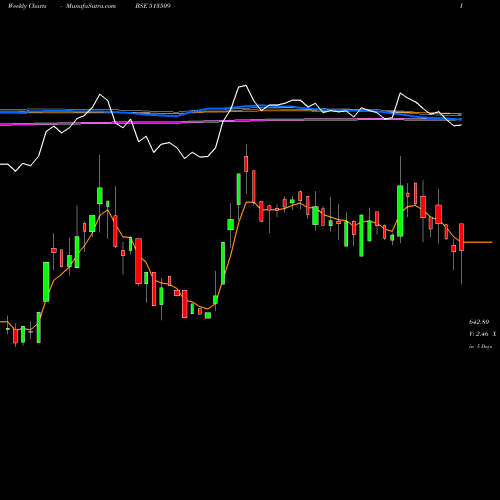Click the tallest green candlestick near chart's right side
500x500 pixels.
[400, 211]
